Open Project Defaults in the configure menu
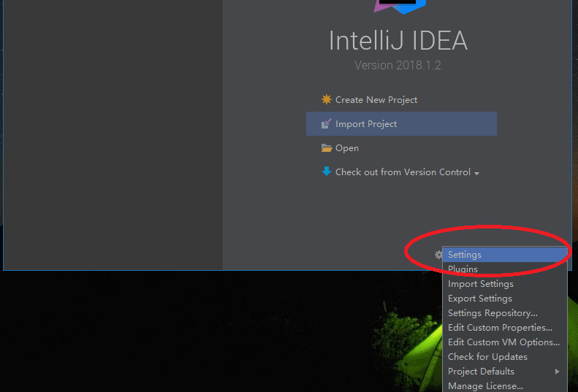 tap(505, 372)
